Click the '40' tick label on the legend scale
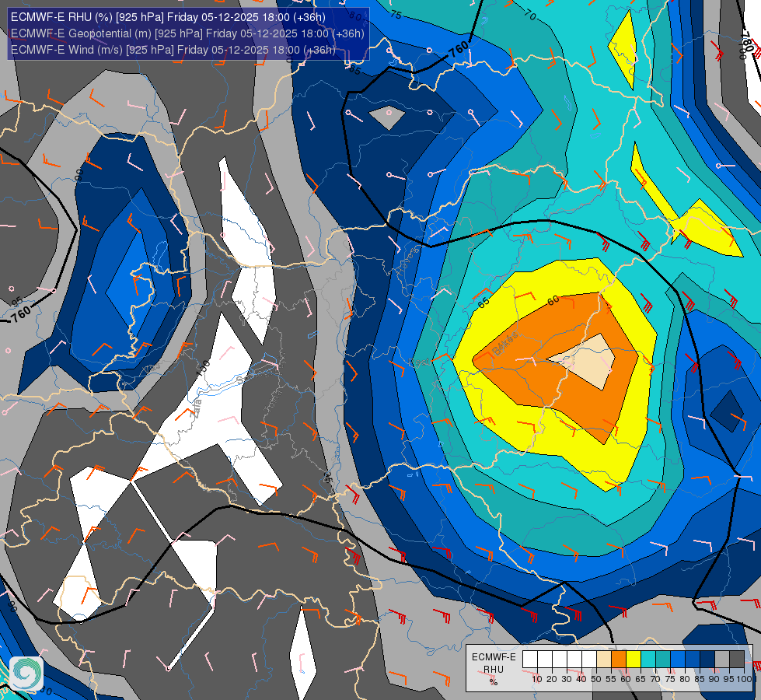Image resolution: width=761 pixels, height=700 pixels. [581, 679]
